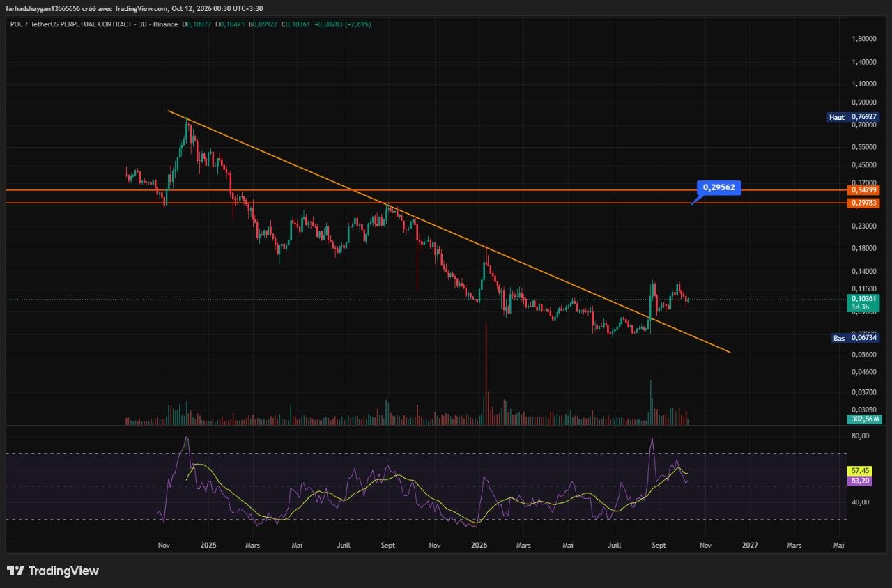Click the purple RSI value 53,20
The image size is (892, 588).
point(861,481)
